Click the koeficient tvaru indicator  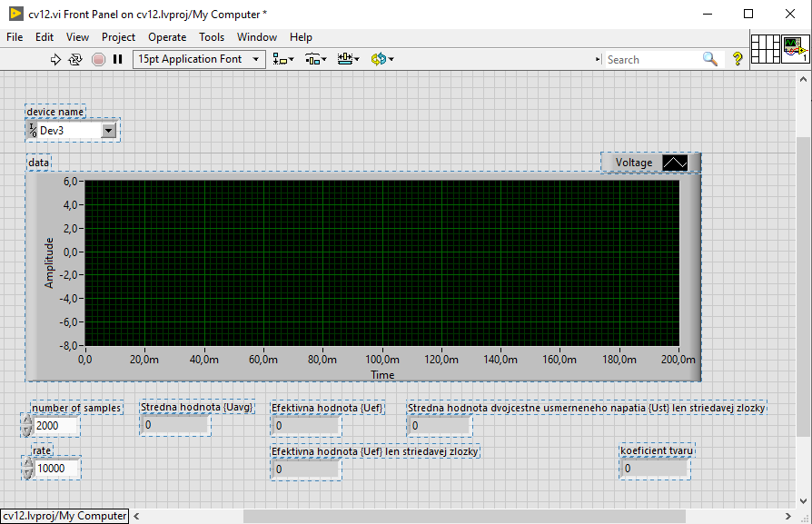(655, 469)
